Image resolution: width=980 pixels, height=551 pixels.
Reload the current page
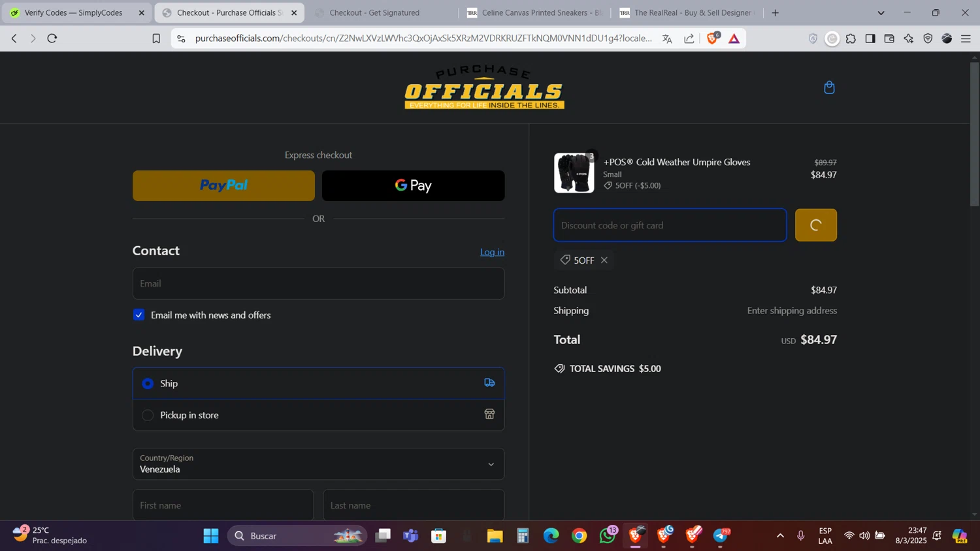pyautogui.click(x=52, y=39)
